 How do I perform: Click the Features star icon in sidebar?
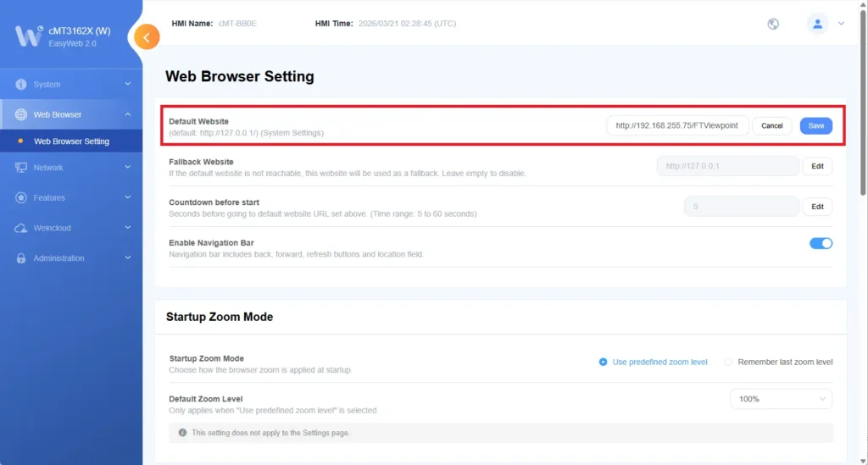coord(21,198)
